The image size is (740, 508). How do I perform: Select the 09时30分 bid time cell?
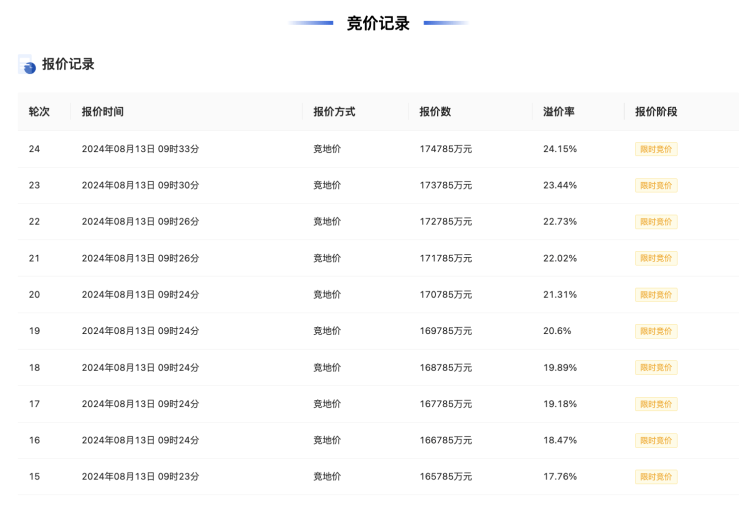coord(140,185)
